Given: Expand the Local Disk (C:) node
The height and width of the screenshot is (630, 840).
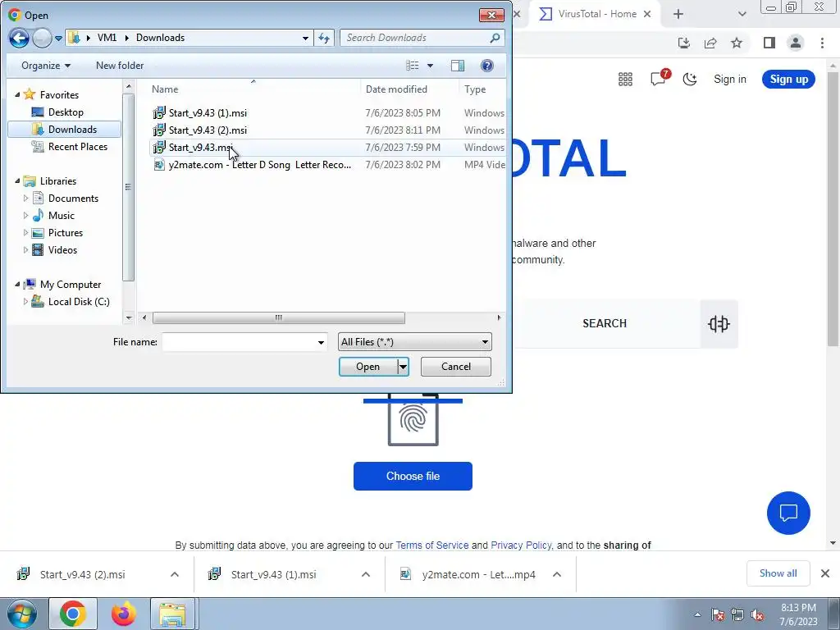Looking at the screenshot, I should click(25, 302).
